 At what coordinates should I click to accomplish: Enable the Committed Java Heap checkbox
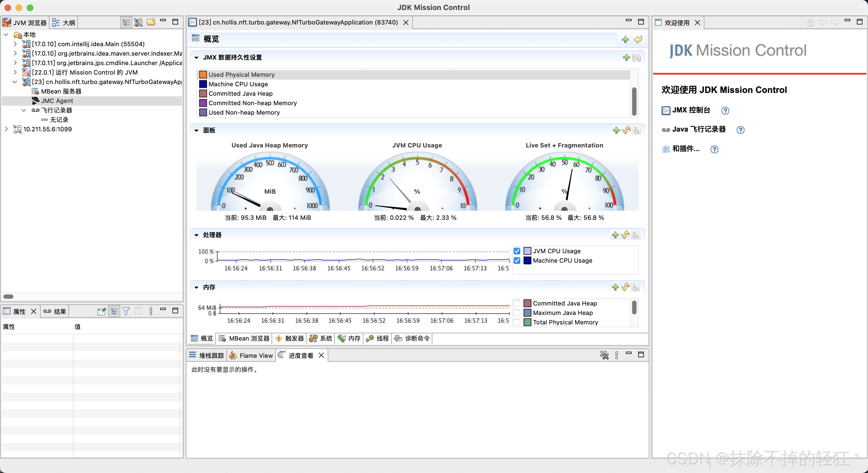click(517, 303)
